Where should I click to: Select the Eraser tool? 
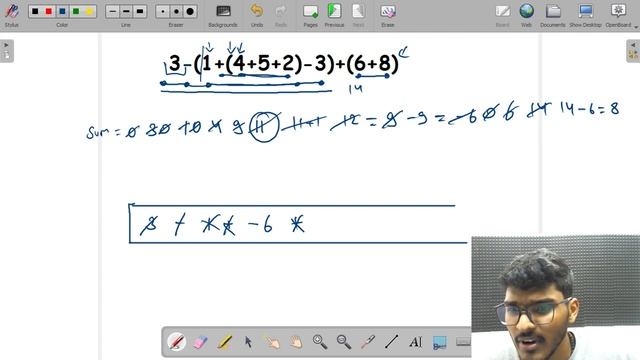200,342
